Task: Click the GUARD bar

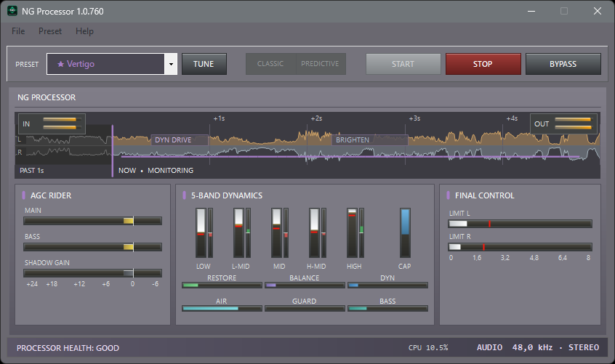Action: pyautogui.click(x=305, y=308)
